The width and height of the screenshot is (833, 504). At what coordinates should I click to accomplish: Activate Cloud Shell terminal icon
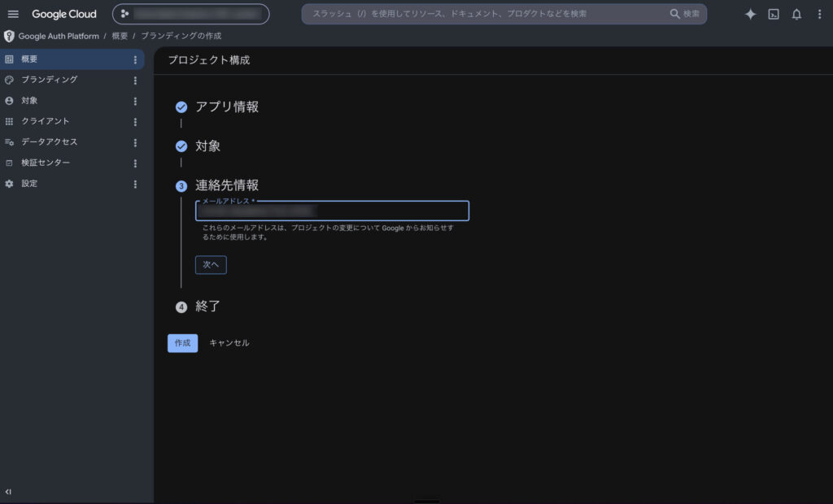pos(774,15)
